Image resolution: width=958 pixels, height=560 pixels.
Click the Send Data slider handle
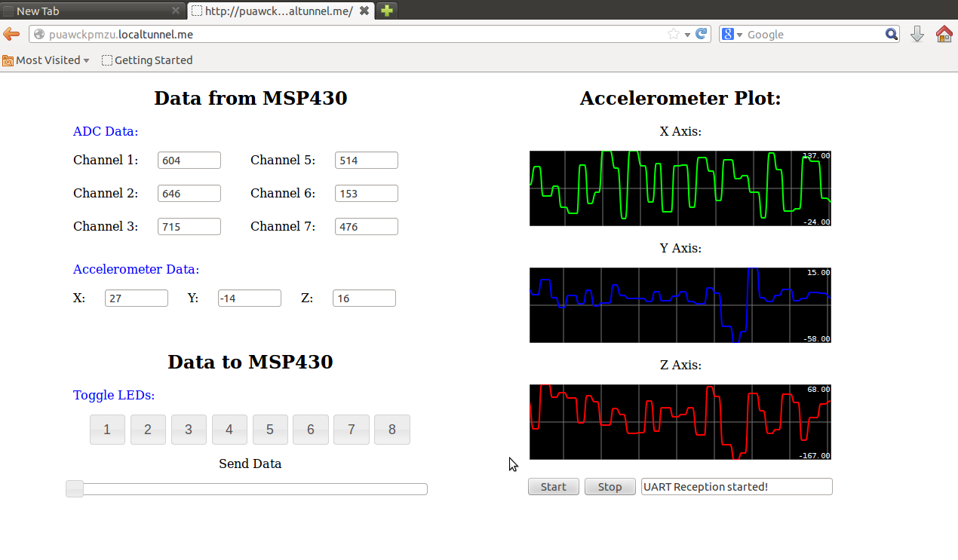[x=75, y=489]
